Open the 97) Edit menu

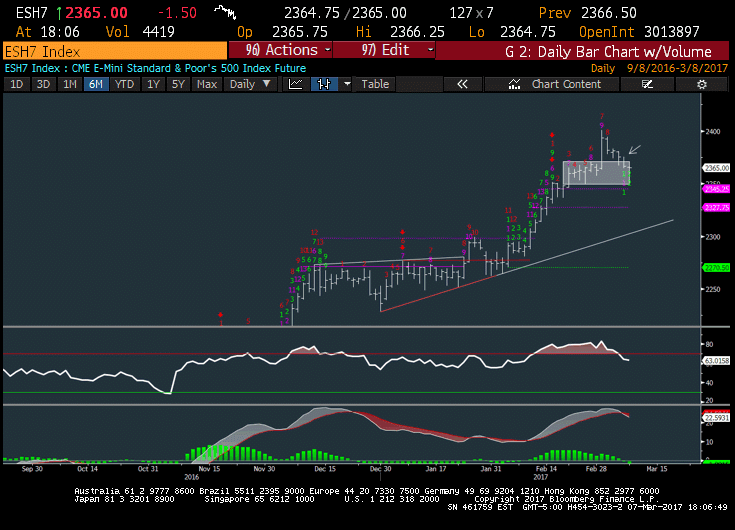[384, 50]
